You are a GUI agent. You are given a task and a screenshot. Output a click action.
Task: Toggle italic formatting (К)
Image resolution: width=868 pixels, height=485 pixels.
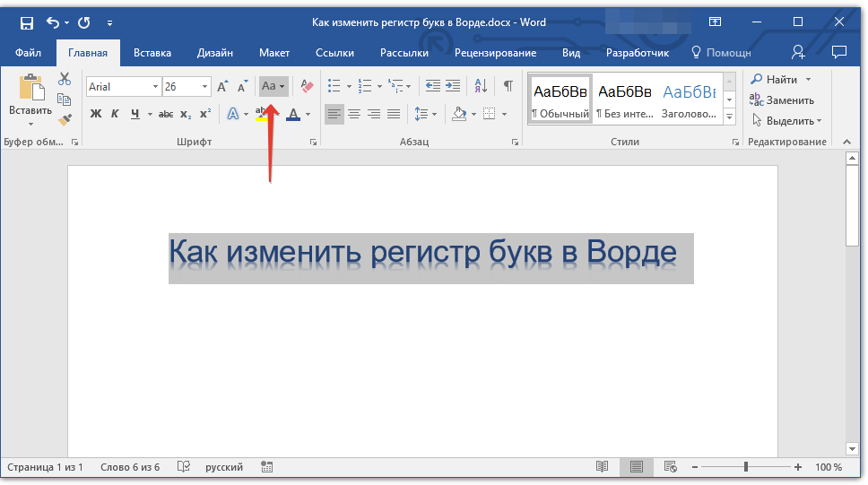[x=115, y=114]
